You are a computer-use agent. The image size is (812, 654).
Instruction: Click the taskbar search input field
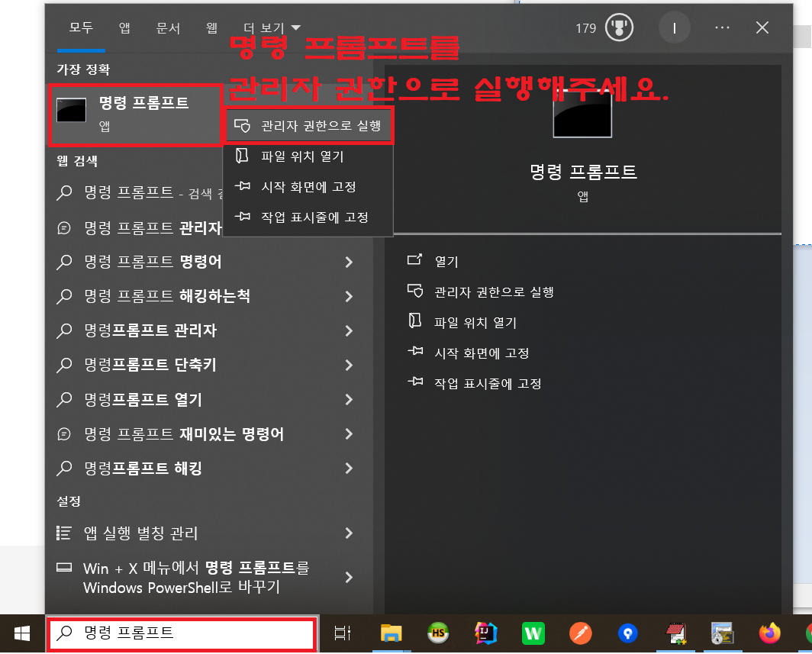[182, 633]
